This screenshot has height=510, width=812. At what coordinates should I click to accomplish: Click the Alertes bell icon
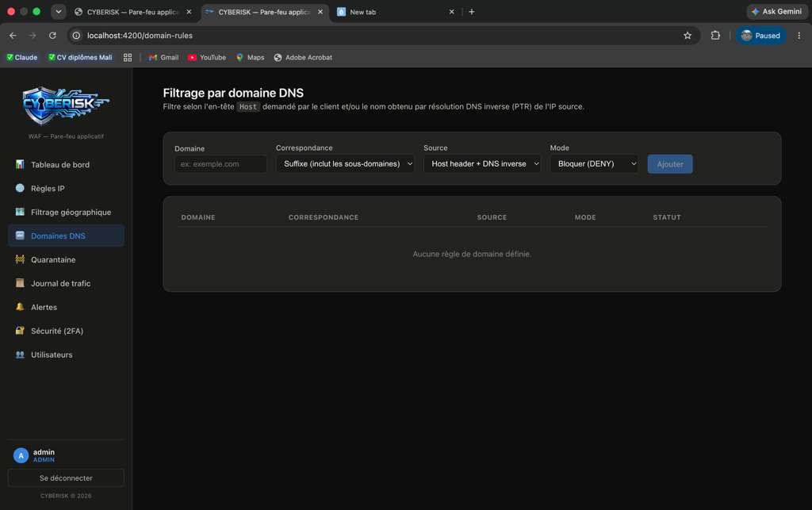click(x=20, y=306)
